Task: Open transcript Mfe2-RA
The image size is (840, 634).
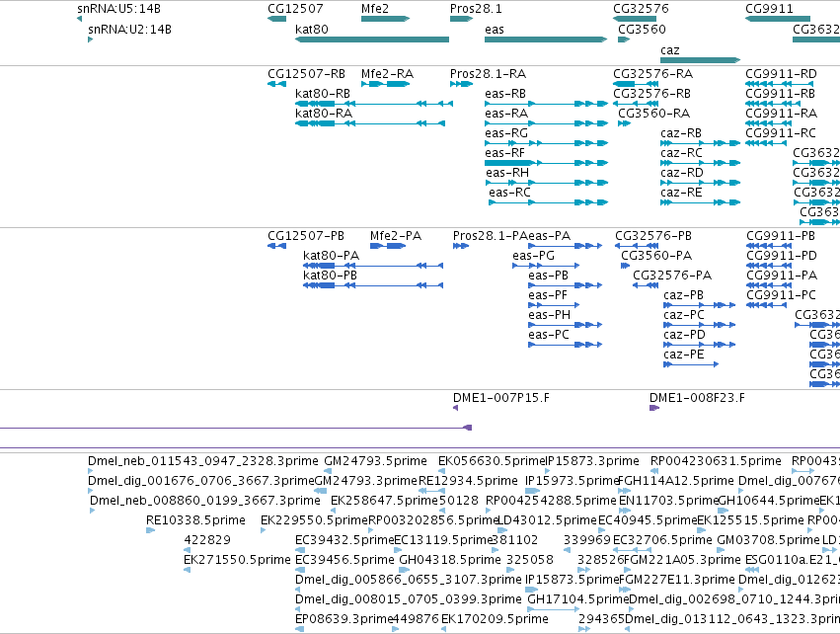Action: pos(387,74)
